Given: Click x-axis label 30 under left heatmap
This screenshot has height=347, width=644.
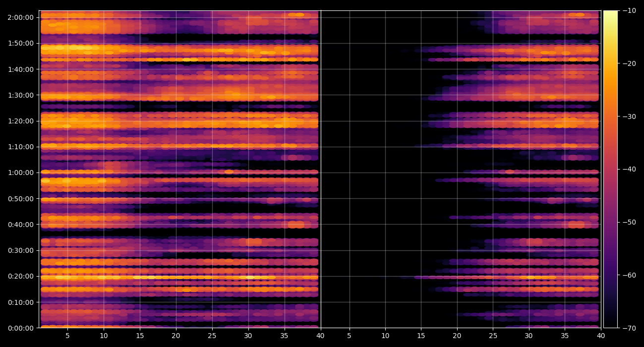Looking at the screenshot, I should click(248, 336).
